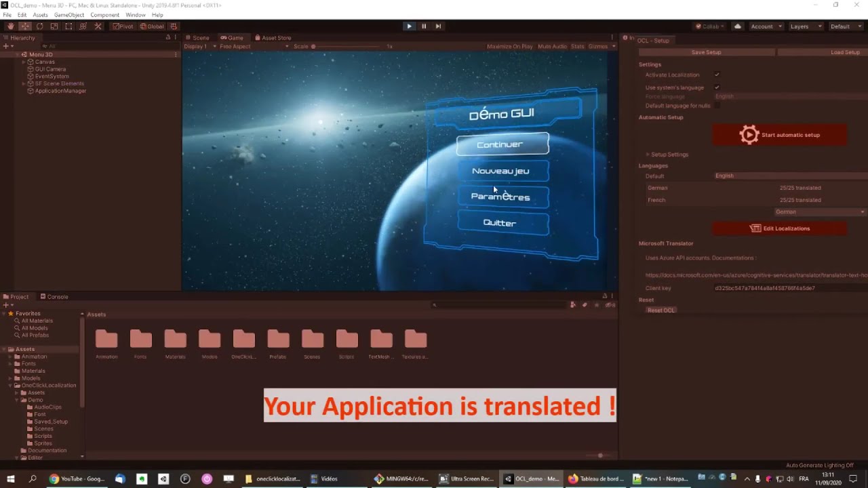Click Start automatic setup button
Viewport: 868px width, 488px height.
779,134
